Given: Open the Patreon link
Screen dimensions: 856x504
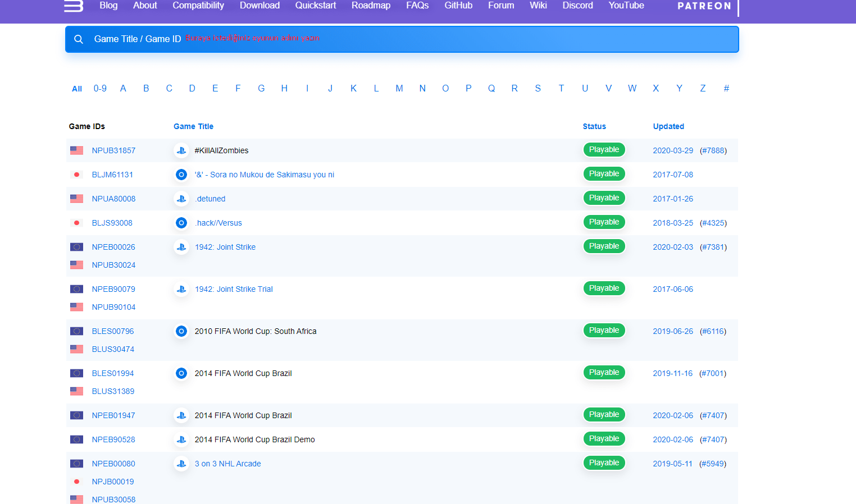Looking at the screenshot, I should 704,6.
